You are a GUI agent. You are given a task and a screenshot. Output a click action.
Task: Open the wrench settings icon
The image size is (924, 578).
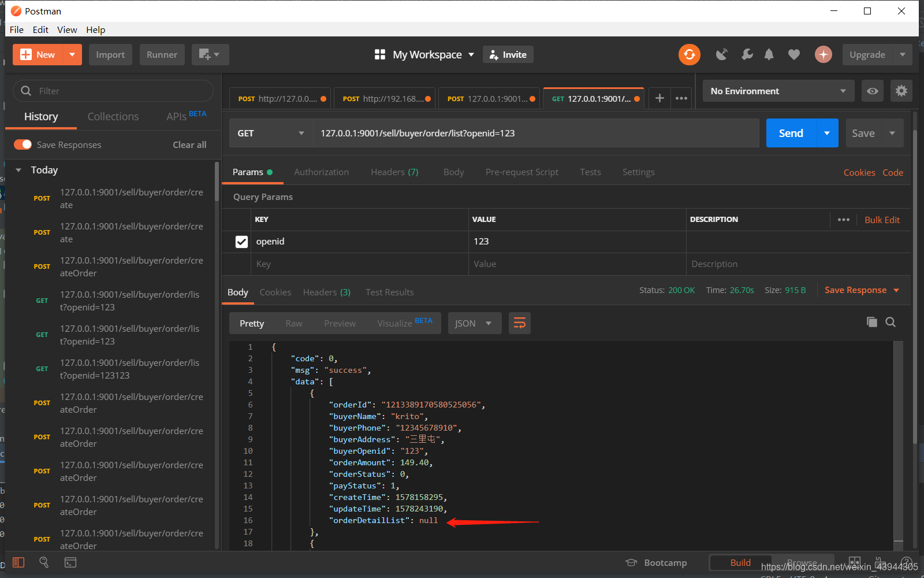[747, 55]
